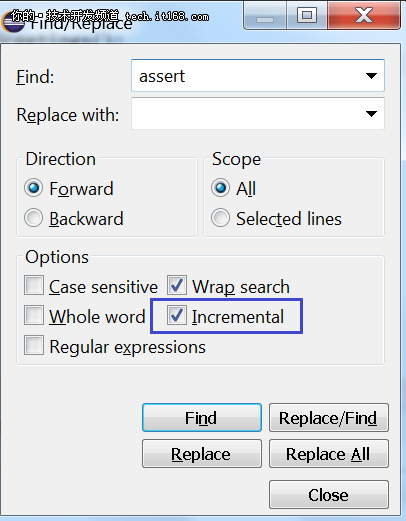The height and width of the screenshot is (521, 406).
Task: Maximize the Find/Replace dialog window
Action: (x=307, y=15)
